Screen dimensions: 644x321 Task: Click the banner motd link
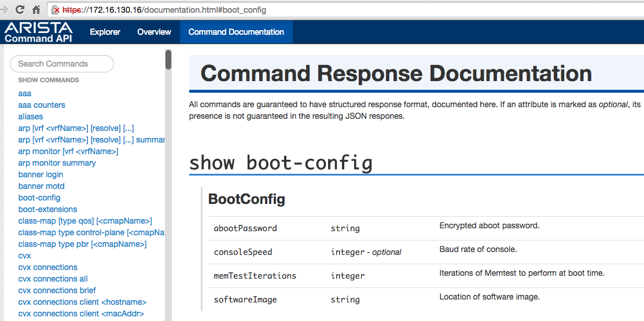coord(41,186)
